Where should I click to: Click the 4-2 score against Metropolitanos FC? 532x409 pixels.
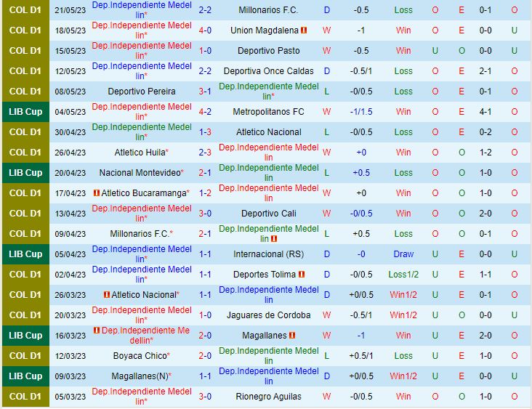coord(205,112)
